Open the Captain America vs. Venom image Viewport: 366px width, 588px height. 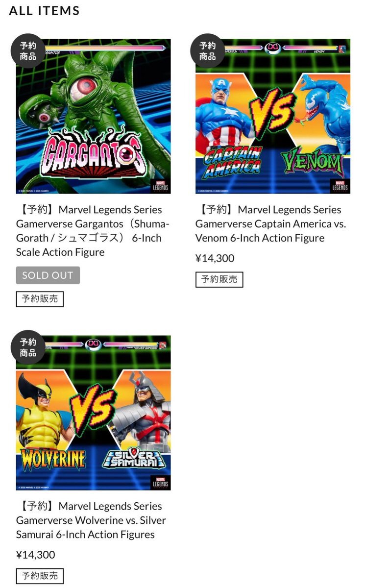coord(272,116)
